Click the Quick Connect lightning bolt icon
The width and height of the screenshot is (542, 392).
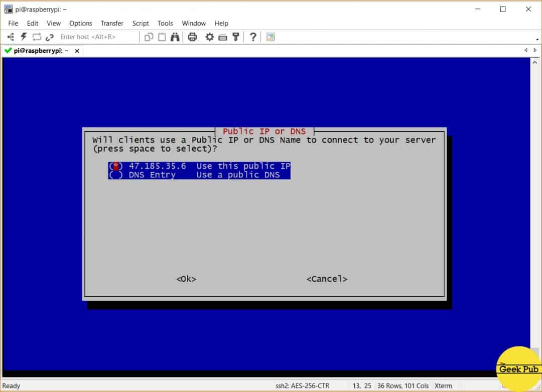(x=24, y=37)
